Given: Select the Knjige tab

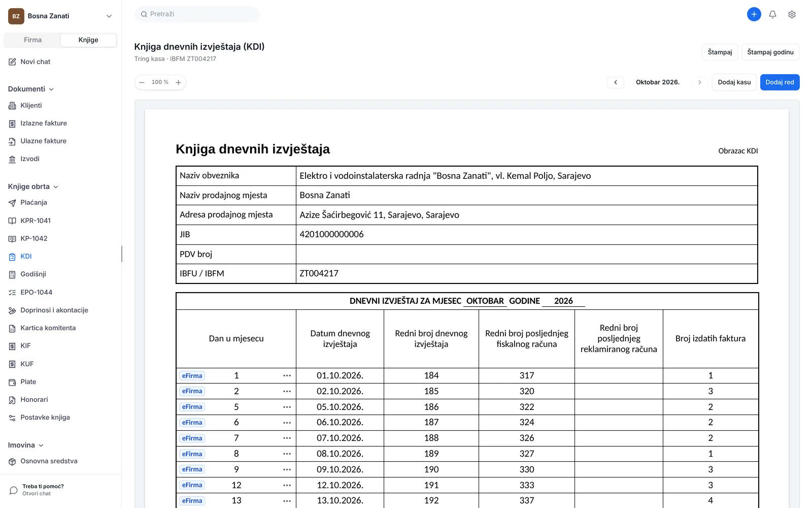Looking at the screenshot, I should 88,40.
